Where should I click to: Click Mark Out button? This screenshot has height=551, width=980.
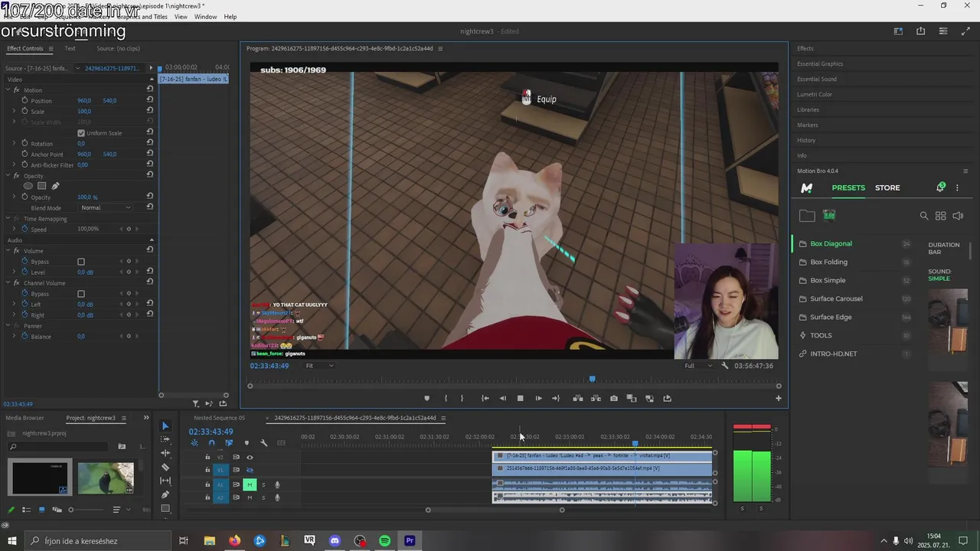[x=462, y=398]
